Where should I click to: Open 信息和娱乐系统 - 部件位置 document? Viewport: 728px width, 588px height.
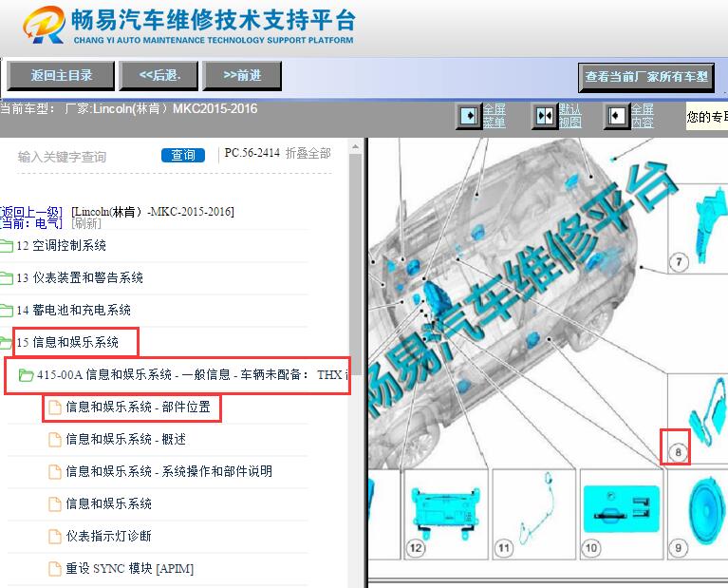tap(138, 408)
